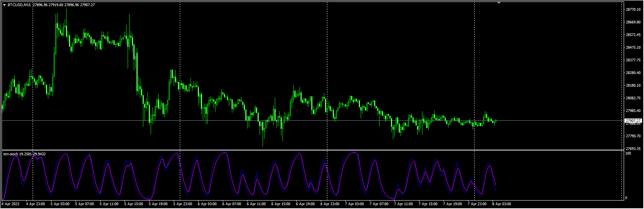Click the last candlestick on the chart
This screenshot has height=209, width=644.
496,122
